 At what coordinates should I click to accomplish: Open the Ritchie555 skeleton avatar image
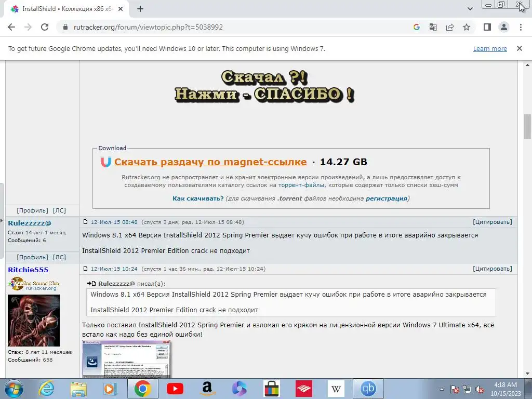point(34,321)
